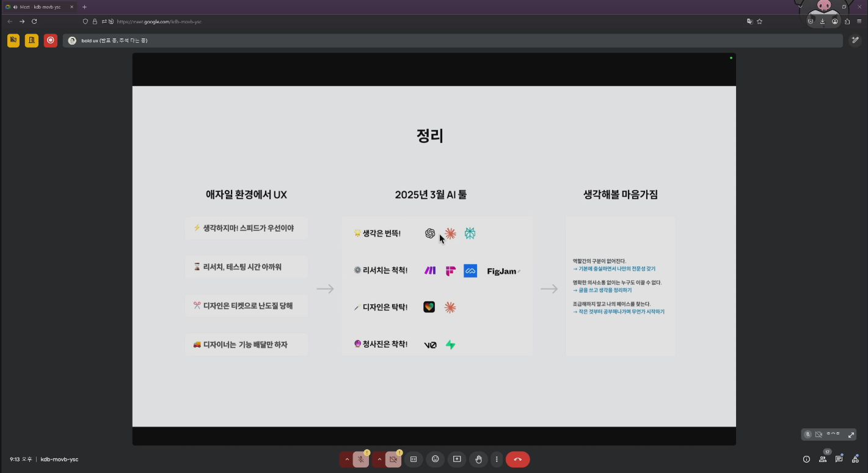Image resolution: width=868 pixels, height=473 pixels.
Task: Click the '디자이너는 기능 배달만 하자' card
Action: click(246, 345)
